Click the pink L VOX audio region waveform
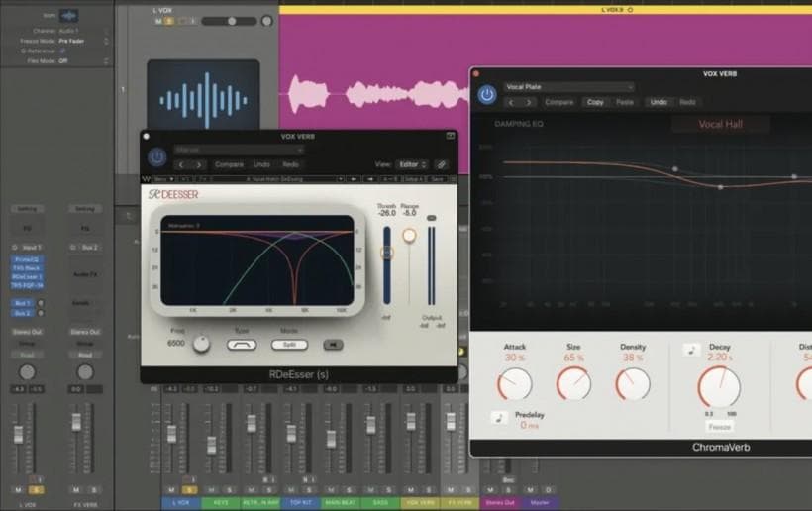 pos(378,94)
